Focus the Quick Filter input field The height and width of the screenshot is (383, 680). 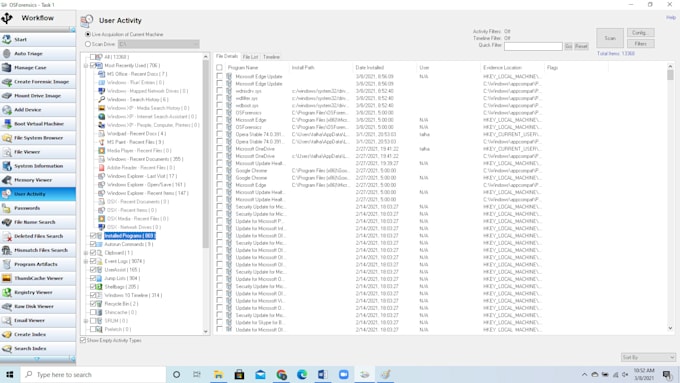[x=533, y=46]
